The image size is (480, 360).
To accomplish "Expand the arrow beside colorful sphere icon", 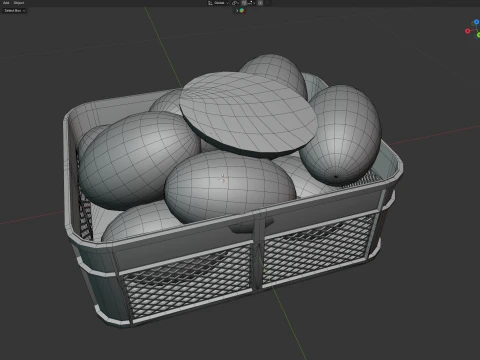I will 237,10.
